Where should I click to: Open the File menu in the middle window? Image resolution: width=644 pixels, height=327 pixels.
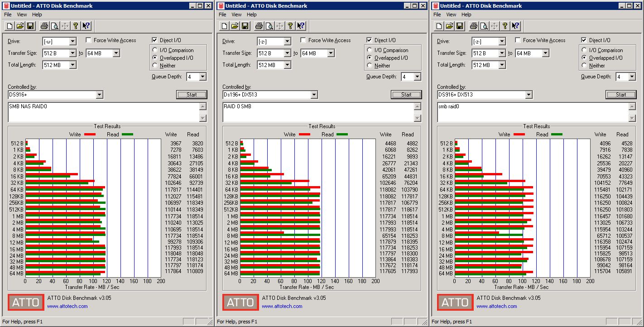222,14
